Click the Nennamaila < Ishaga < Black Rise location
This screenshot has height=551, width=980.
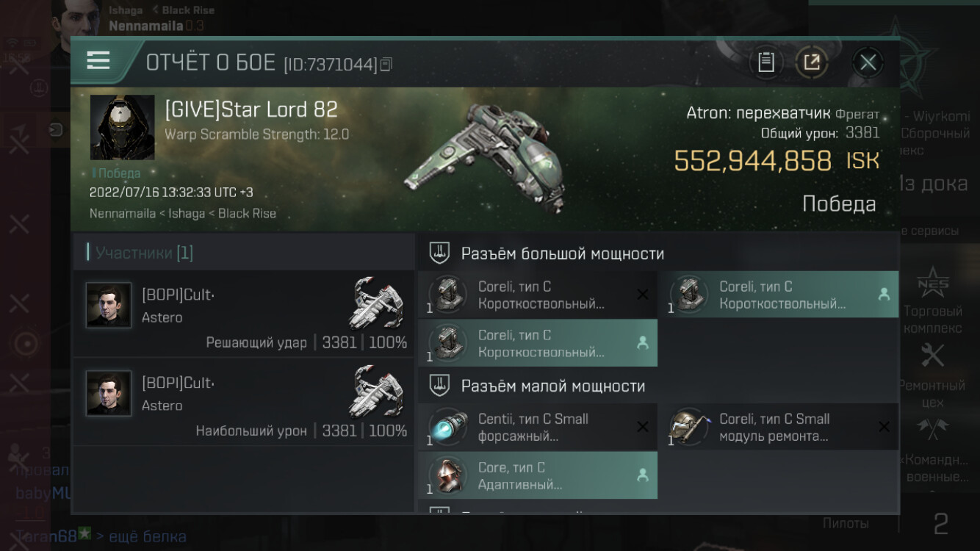[x=183, y=214]
